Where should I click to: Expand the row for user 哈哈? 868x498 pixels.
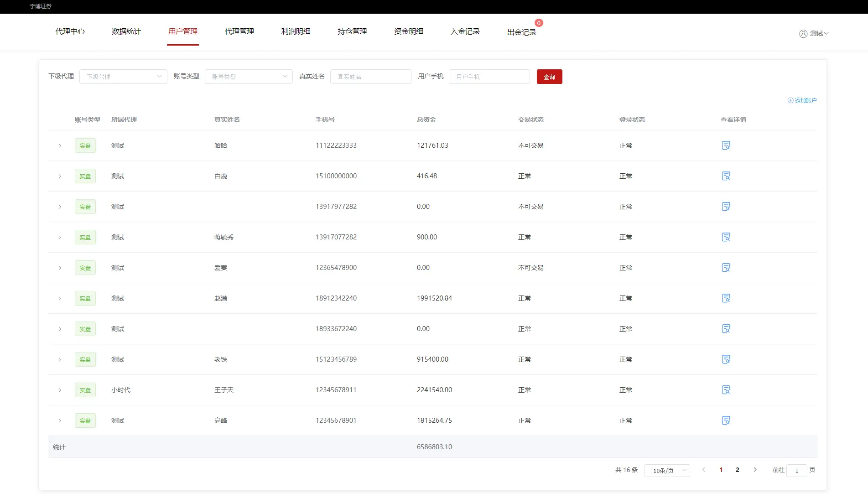tap(60, 146)
